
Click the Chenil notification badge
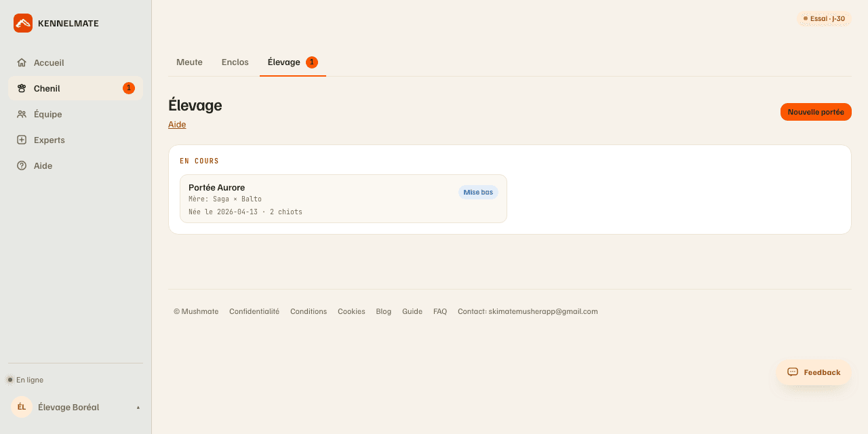pos(129,88)
